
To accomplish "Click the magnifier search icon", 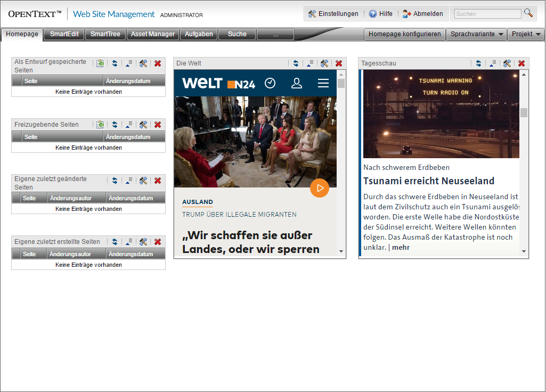I will tap(528, 13).
